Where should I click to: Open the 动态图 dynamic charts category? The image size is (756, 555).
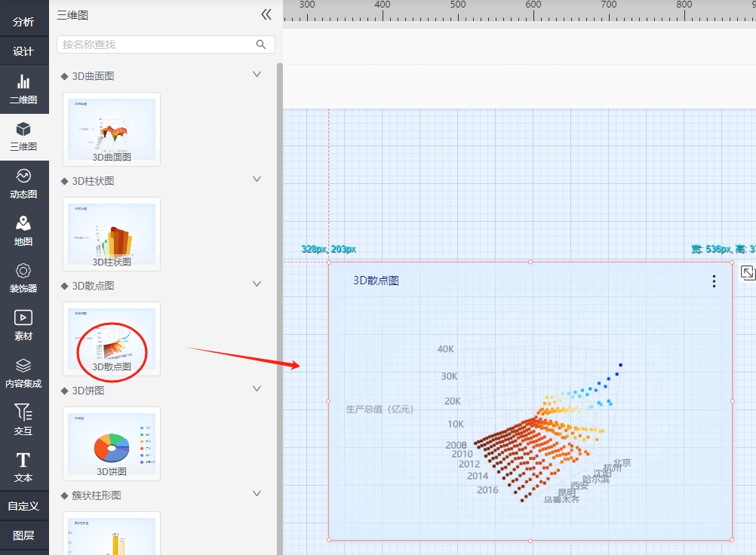pyautogui.click(x=23, y=184)
